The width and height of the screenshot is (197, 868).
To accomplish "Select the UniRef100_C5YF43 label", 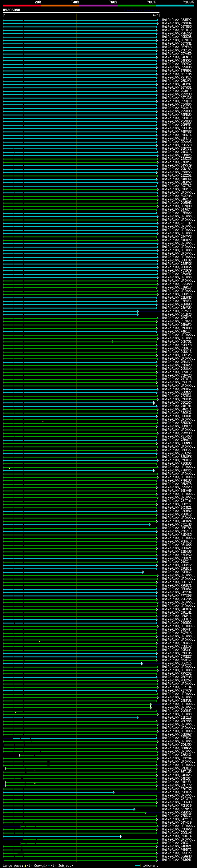I will [177, 47].
